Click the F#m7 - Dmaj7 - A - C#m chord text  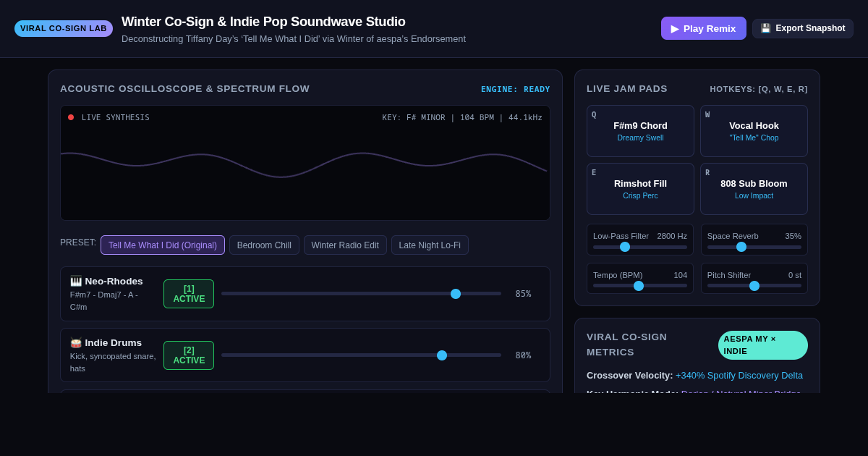(x=104, y=300)
